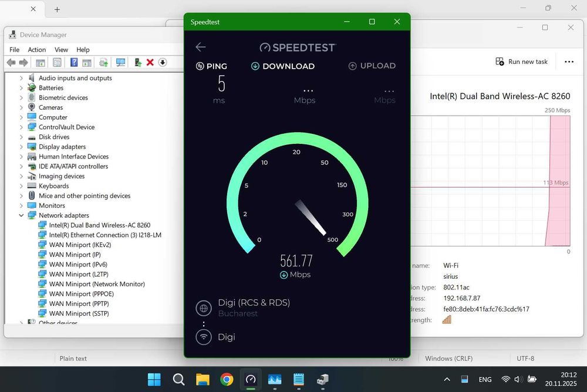The width and height of the screenshot is (587, 392).
Task: Switch to Notepad taskbar icon
Action: coord(298,379)
